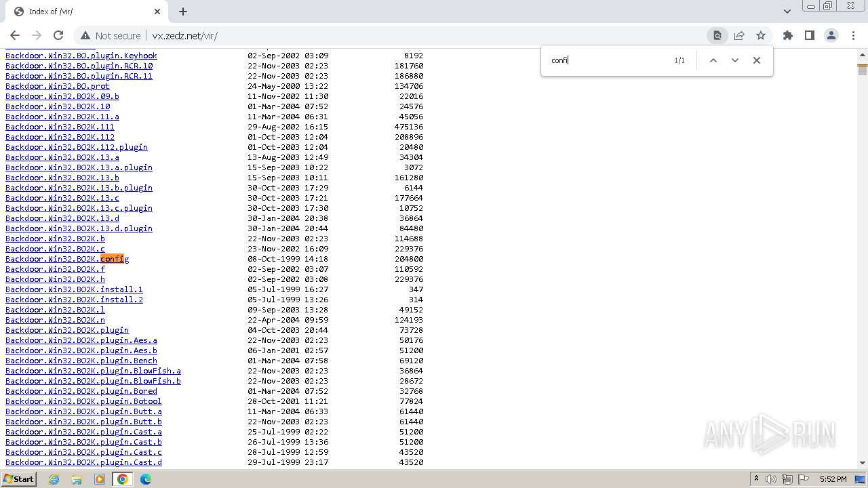
Task: Open Backdoor.Win32.BO2K.13.b.plugin link
Action: click(79, 188)
